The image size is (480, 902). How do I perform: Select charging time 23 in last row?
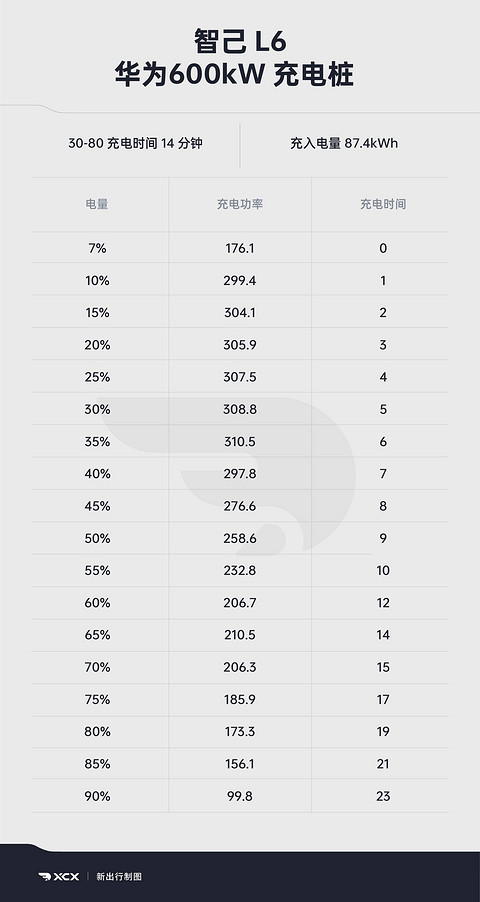point(383,796)
